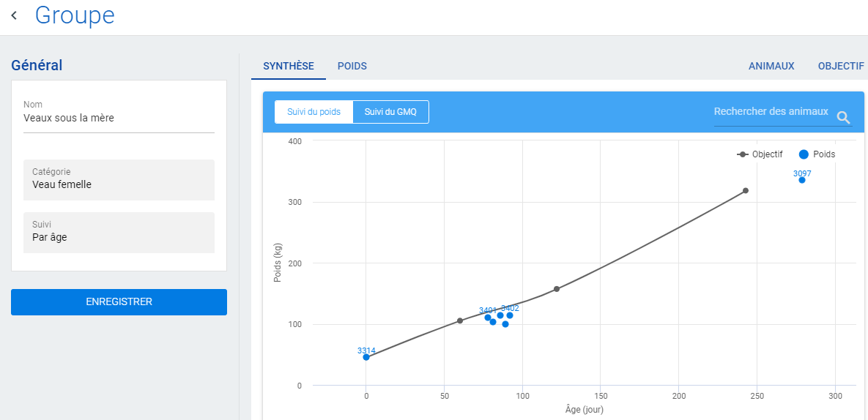Select data point labeled 3097
This screenshot has width=868, height=420.
801,179
